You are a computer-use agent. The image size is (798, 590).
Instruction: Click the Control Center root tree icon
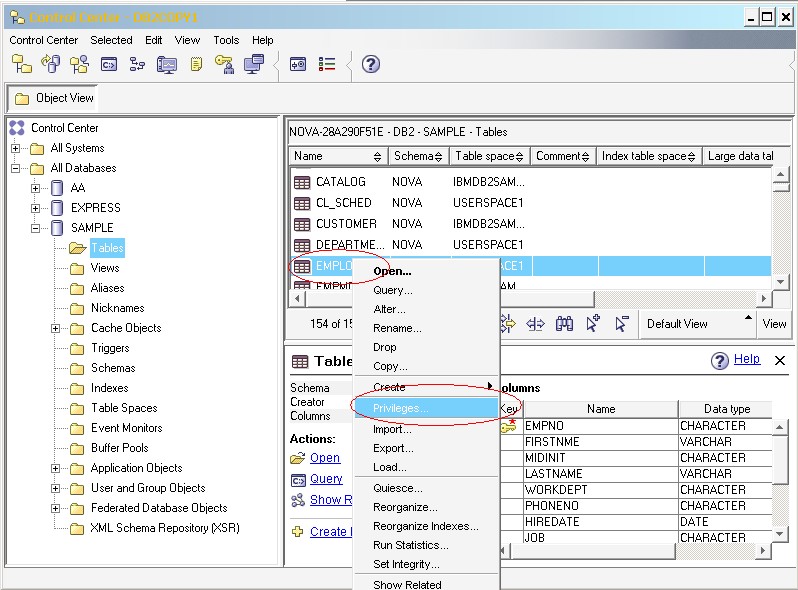tap(17, 128)
